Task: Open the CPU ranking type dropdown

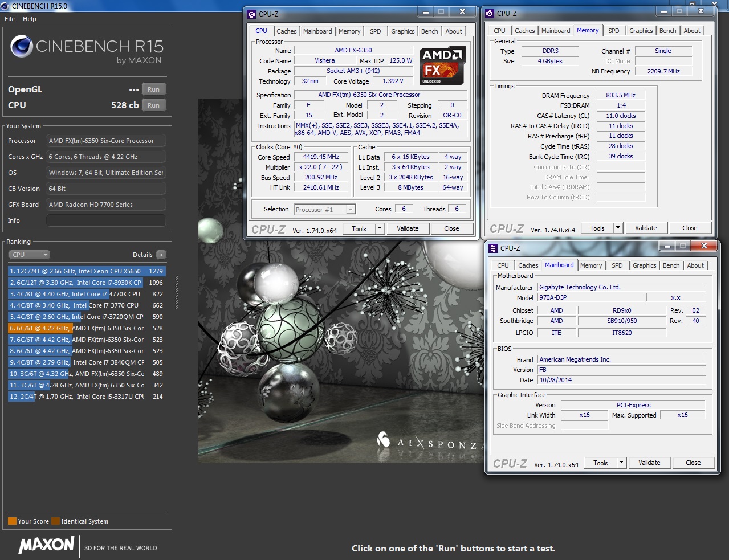Action: (29, 255)
